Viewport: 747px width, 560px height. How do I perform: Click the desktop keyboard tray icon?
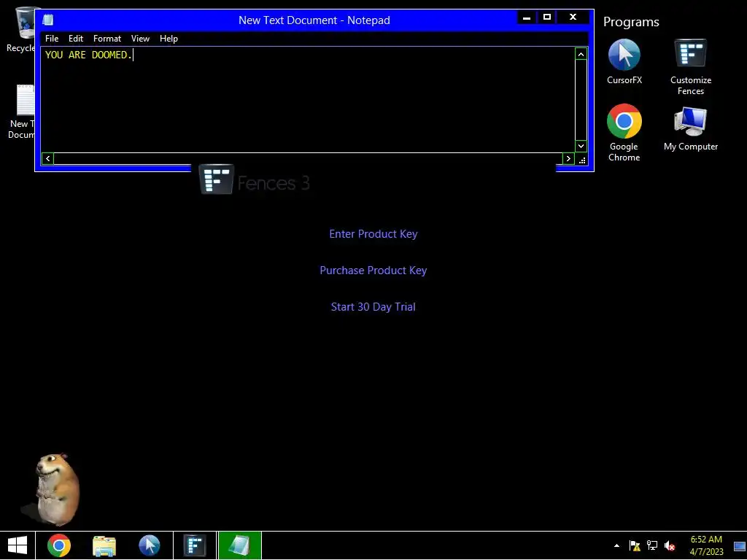click(x=740, y=546)
